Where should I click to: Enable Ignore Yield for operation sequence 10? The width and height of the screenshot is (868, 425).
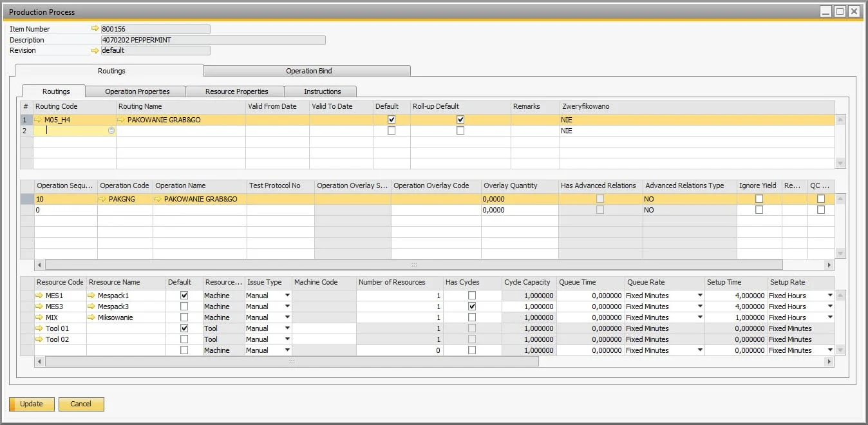[759, 199]
